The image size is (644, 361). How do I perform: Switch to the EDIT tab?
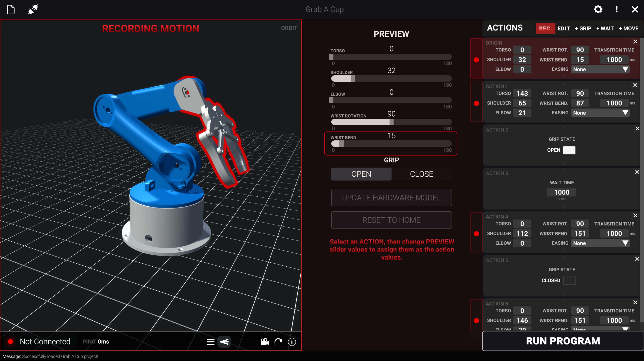pyautogui.click(x=564, y=28)
